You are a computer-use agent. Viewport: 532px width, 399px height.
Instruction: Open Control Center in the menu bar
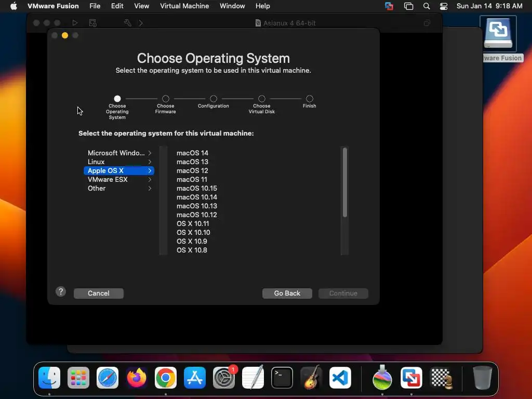tap(444, 6)
